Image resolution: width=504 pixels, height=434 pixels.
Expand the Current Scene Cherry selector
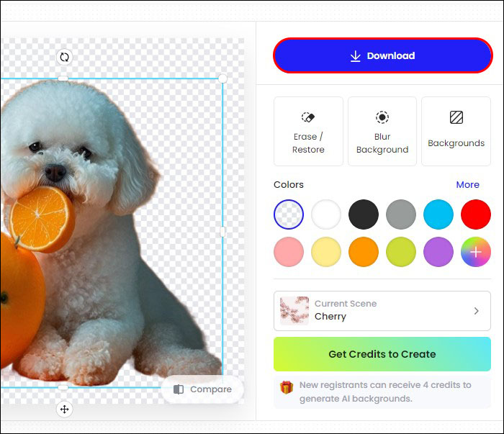(382, 311)
